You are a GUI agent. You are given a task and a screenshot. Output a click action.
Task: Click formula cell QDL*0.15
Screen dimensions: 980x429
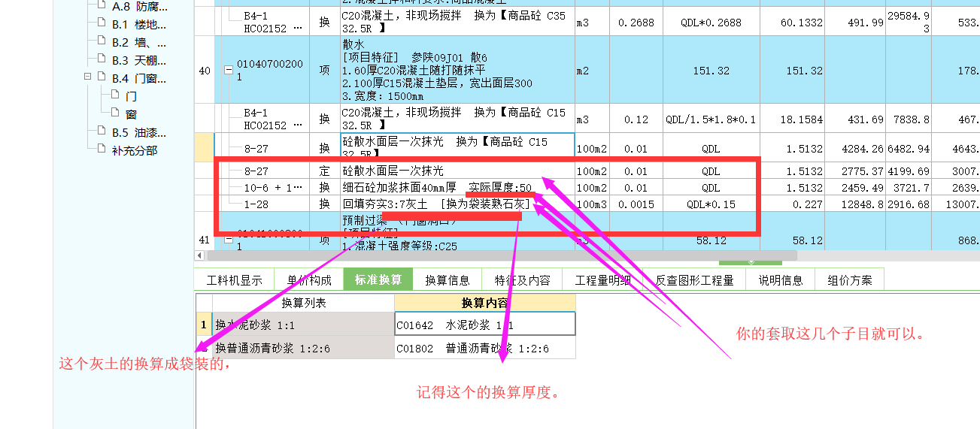tap(711, 204)
